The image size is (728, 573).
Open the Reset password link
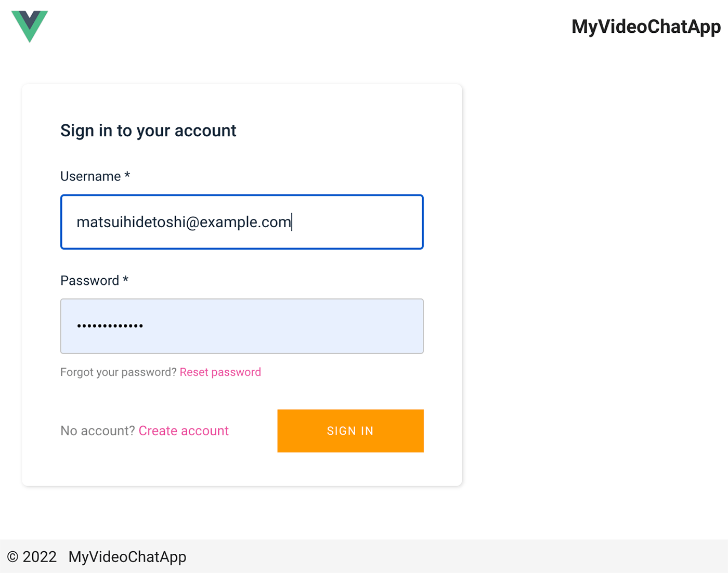point(220,372)
